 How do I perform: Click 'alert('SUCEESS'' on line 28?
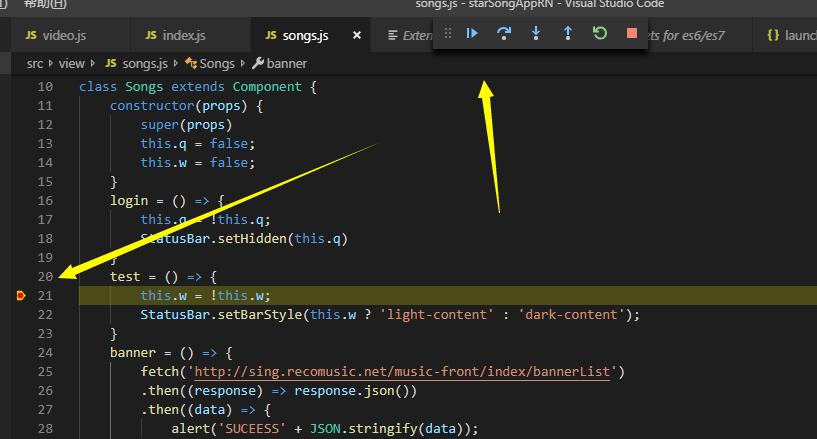[228, 429]
